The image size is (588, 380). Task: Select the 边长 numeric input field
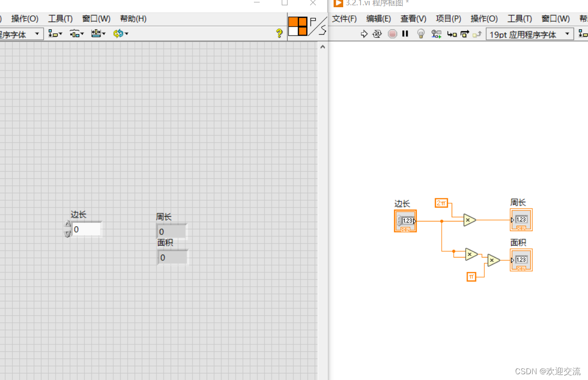[86, 229]
